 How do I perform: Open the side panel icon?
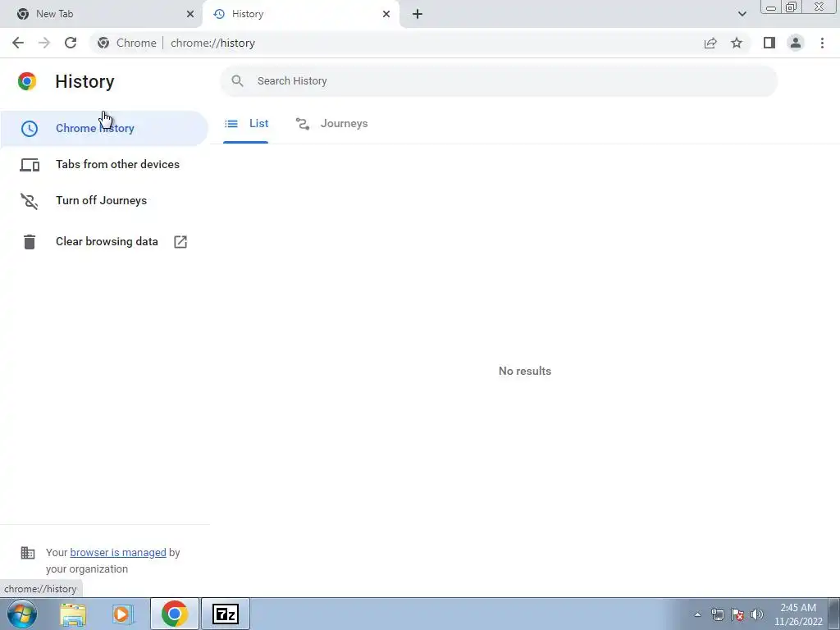tap(769, 43)
